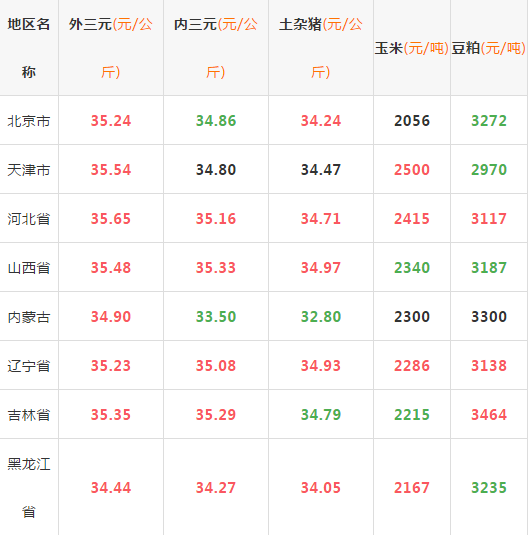Open the 河北省 region entry

[29, 219]
